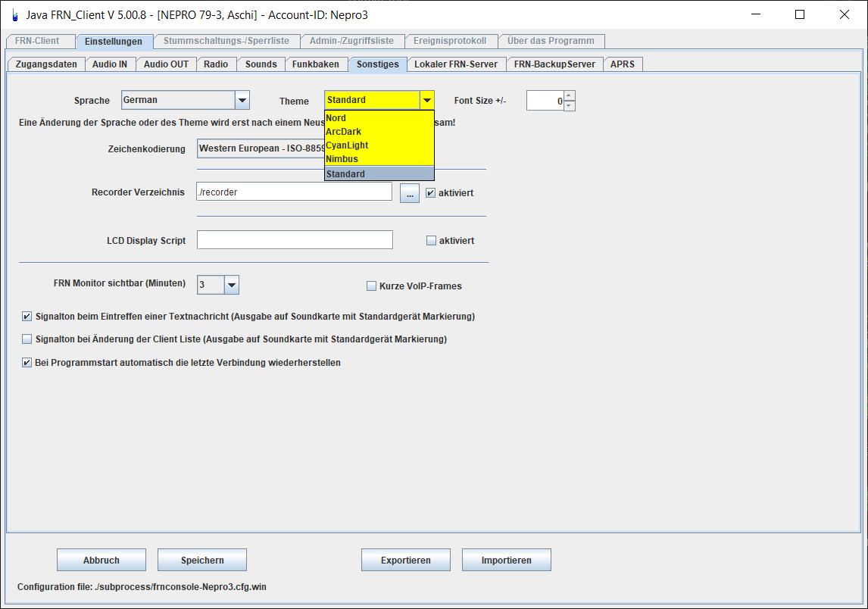Toggle Recorder aktiviert checkbox
Image resolution: width=868 pixels, height=609 pixels.
tap(431, 192)
